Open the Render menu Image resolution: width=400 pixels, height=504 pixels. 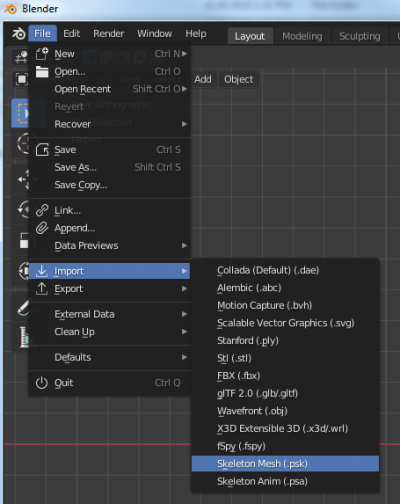point(109,34)
